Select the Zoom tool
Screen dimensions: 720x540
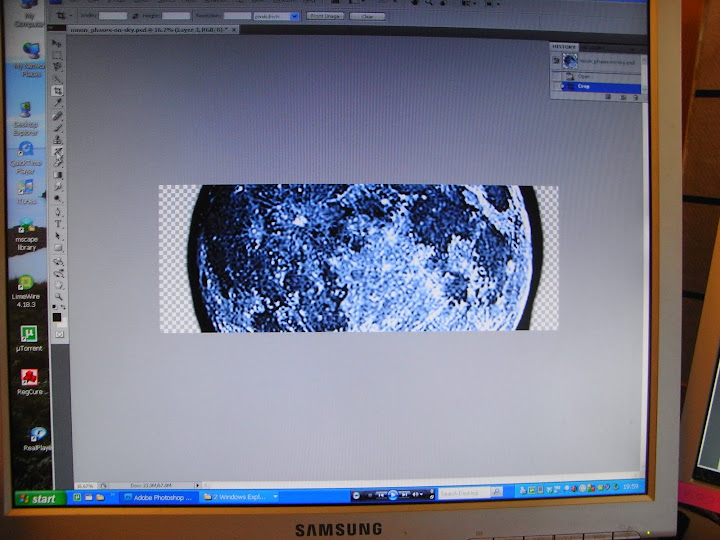58,297
